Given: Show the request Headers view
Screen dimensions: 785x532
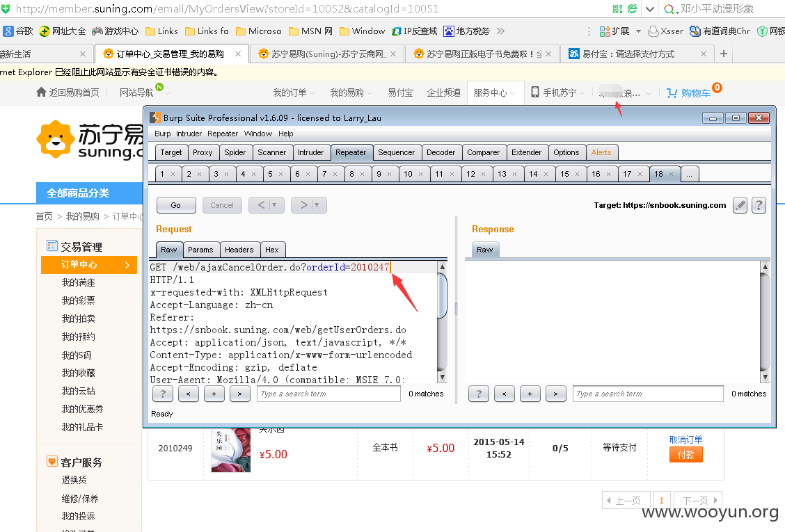Looking at the screenshot, I should click(239, 250).
